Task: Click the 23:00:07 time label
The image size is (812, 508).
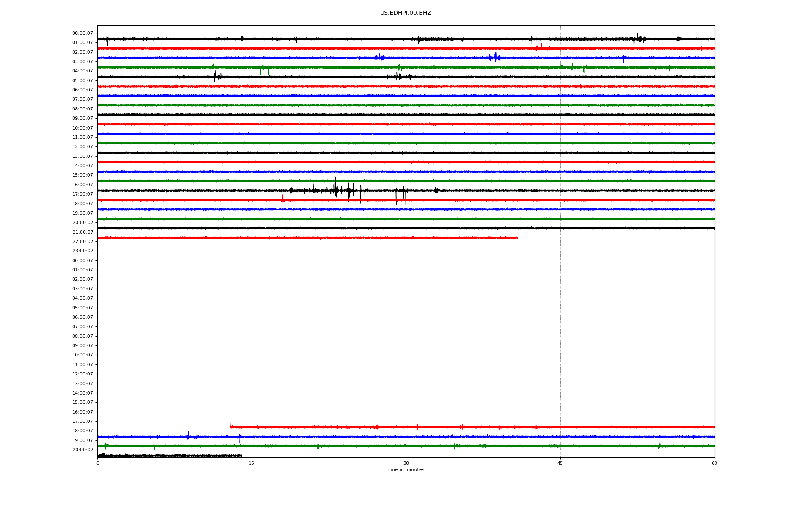Action: (x=82, y=251)
